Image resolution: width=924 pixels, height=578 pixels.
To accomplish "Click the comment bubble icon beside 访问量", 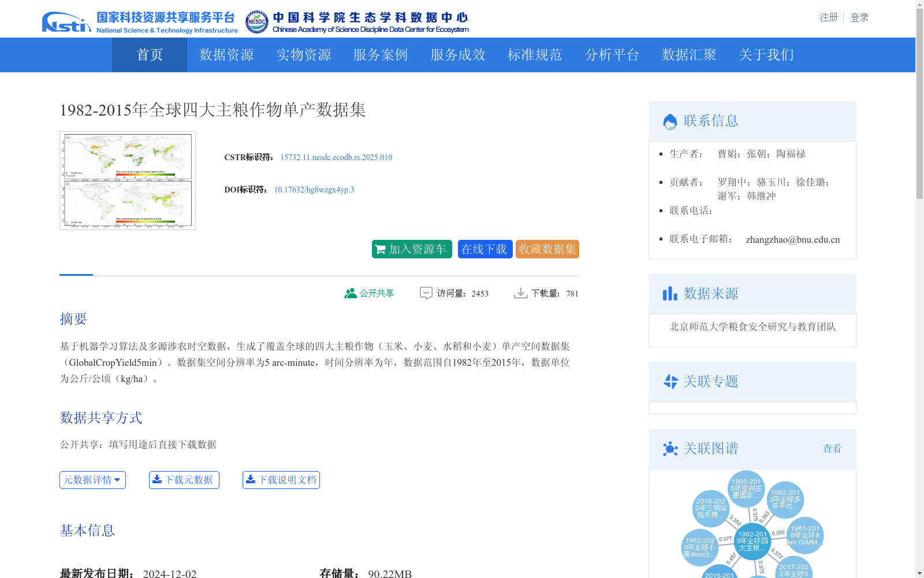I will pos(426,293).
